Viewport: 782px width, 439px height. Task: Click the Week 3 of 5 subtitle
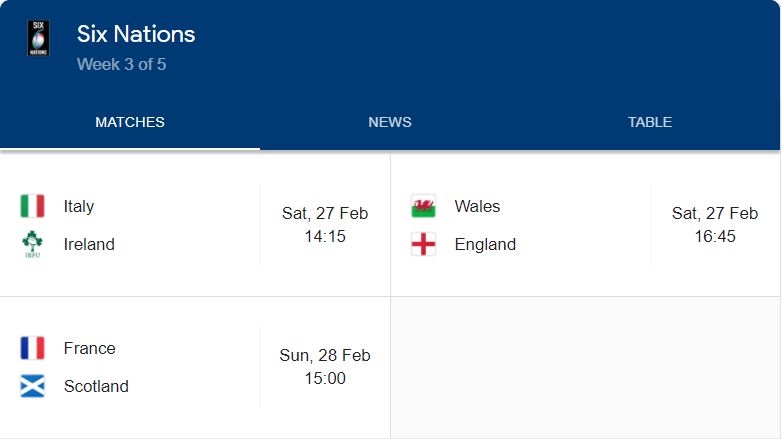pyautogui.click(x=121, y=64)
